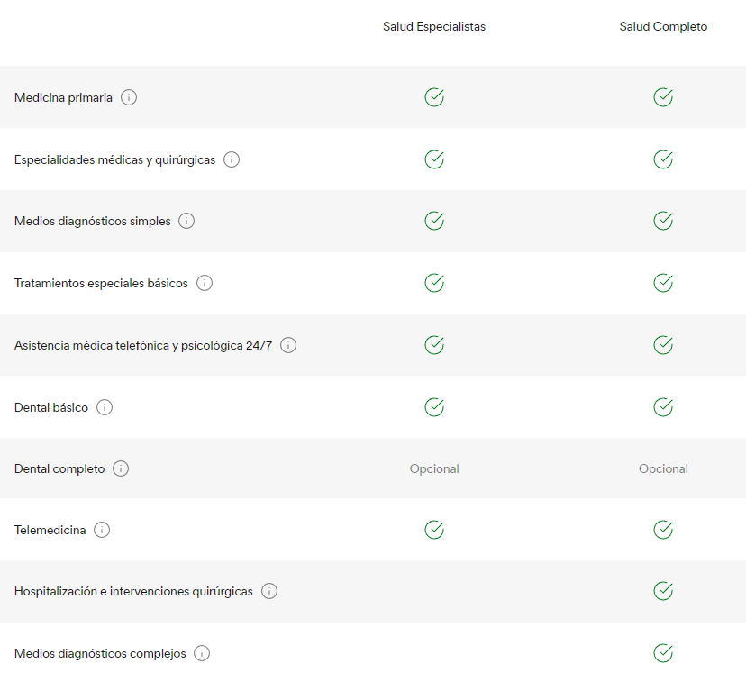Image resolution: width=746 pixels, height=700 pixels.
Task: Show Dental básico information icon
Action: coord(105,407)
